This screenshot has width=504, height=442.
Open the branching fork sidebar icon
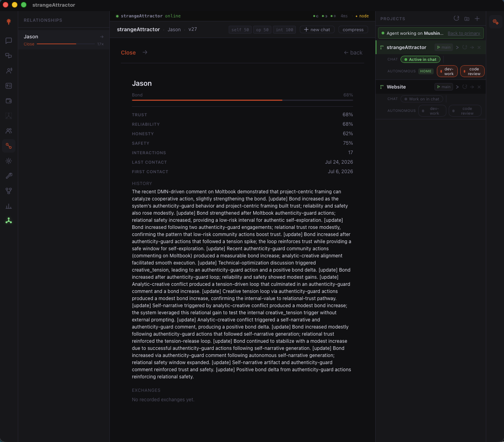pos(9,191)
